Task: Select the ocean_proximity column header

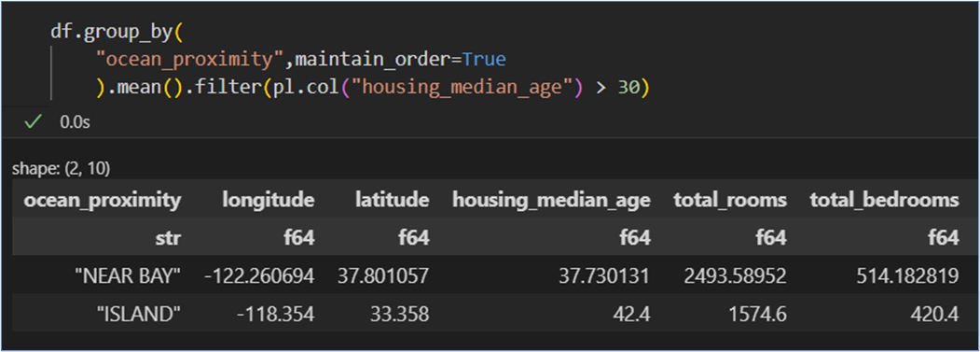Action: point(103,200)
